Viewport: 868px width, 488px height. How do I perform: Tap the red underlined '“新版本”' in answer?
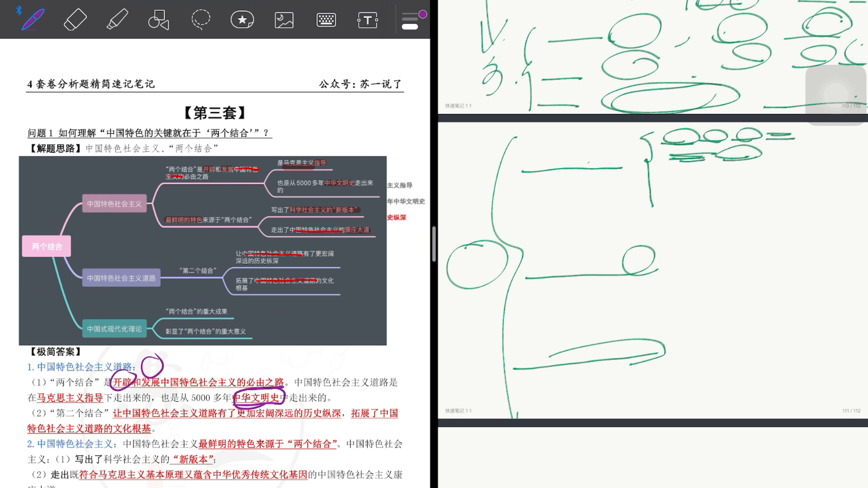[x=192, y=460]
